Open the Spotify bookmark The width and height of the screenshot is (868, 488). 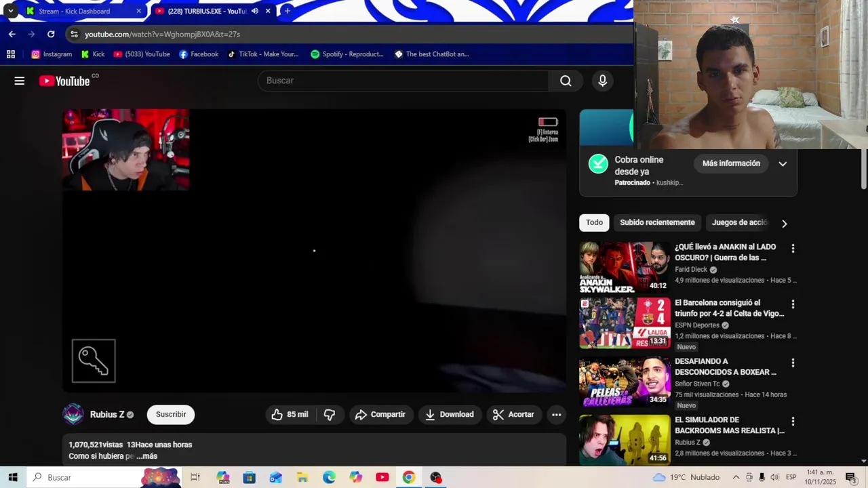347,54
